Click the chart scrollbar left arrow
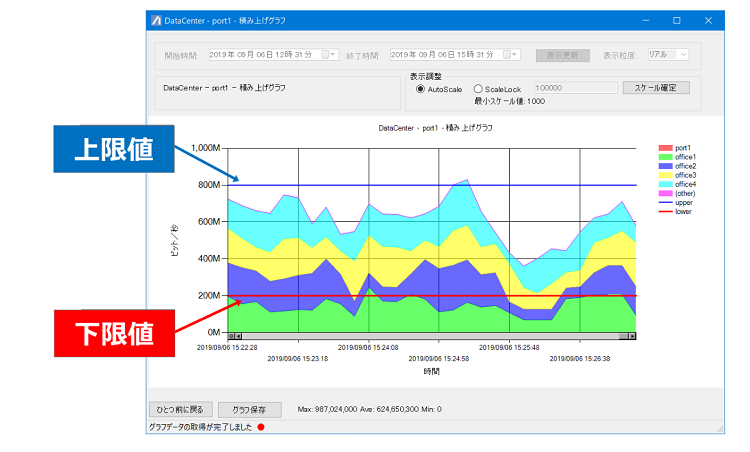This screenshot has height=452, width=750. [239, 336]
